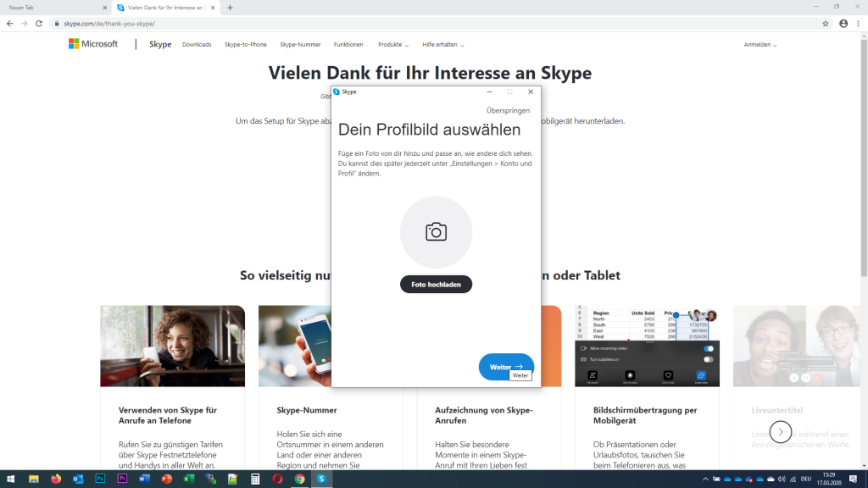This screenshot has height=488, width=868.
Task: Switch to the 'Neuer Tab' tab
Action: click(55, 8)
